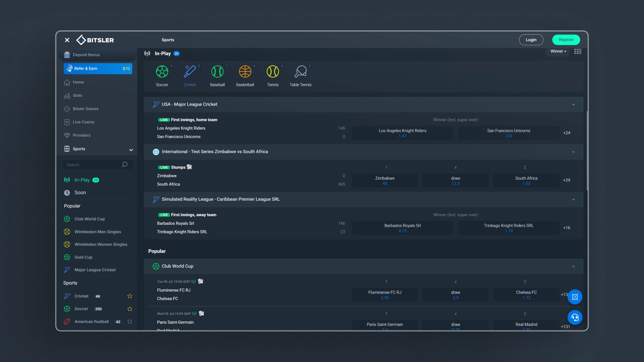Open stats icon next to Stumps
This screenshot has width=644, height=362.
(190, 167)
